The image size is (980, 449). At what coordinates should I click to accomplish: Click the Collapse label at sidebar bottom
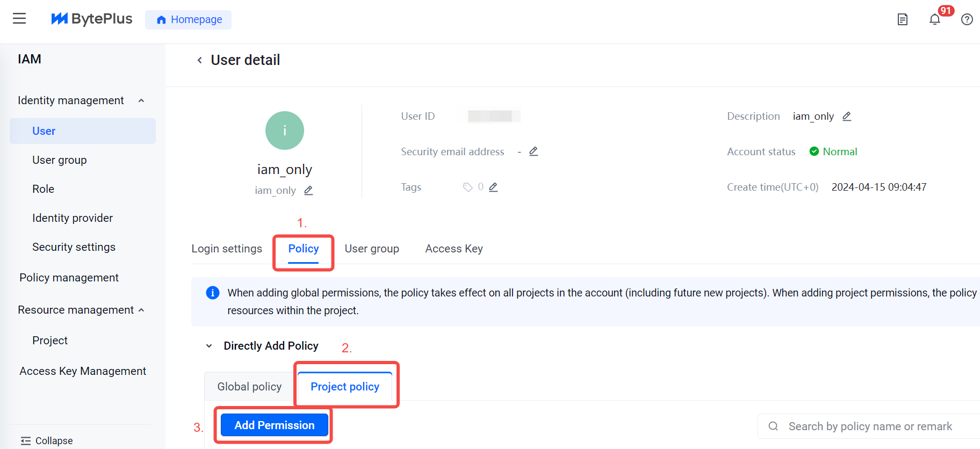pos(54,441)
